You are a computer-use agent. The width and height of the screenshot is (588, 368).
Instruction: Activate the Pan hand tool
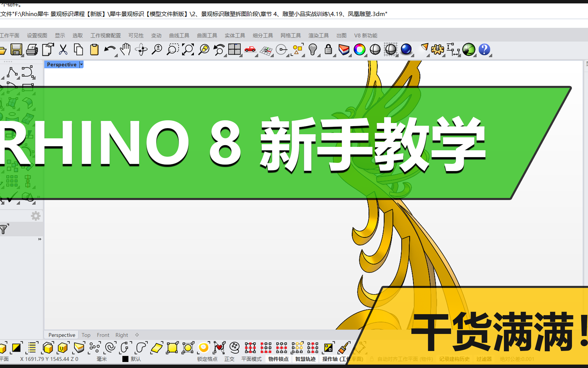126,50
